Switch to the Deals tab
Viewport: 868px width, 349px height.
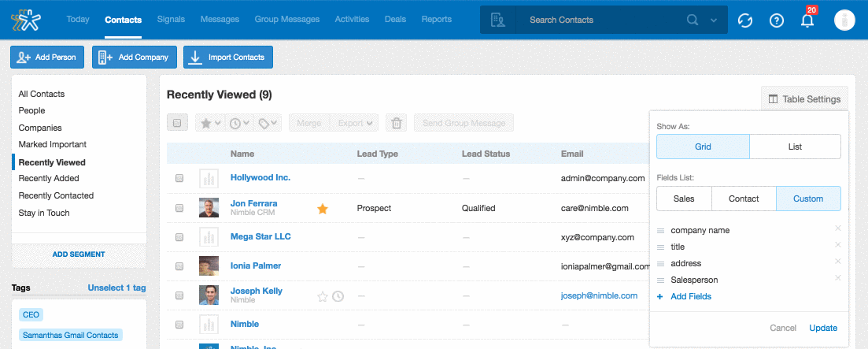[395, 19]
